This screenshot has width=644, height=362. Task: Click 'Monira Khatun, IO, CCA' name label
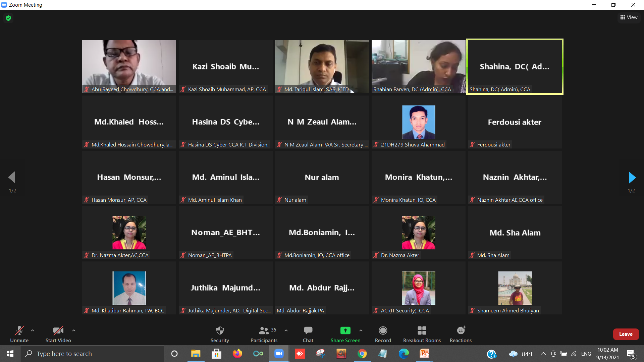pyautogui.click(x=408, y=200)
